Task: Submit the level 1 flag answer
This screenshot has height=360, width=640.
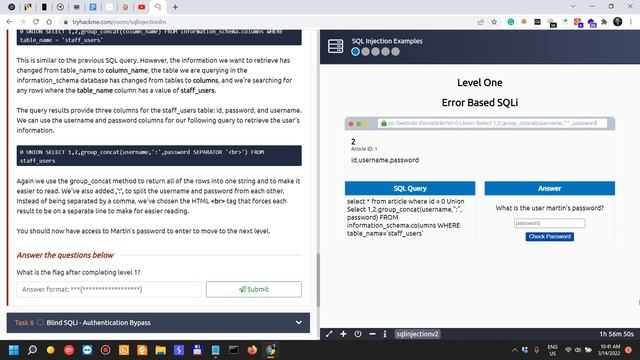Action: click(253, 289)
